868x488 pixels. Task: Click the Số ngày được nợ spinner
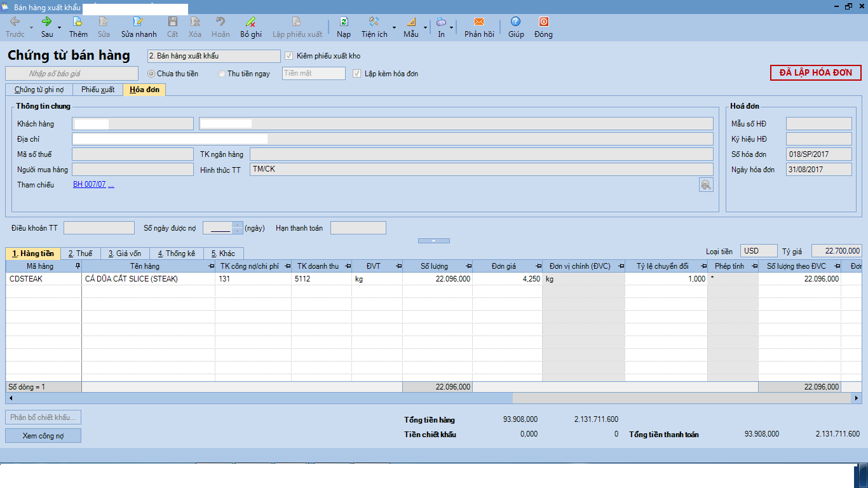[237, 227]
